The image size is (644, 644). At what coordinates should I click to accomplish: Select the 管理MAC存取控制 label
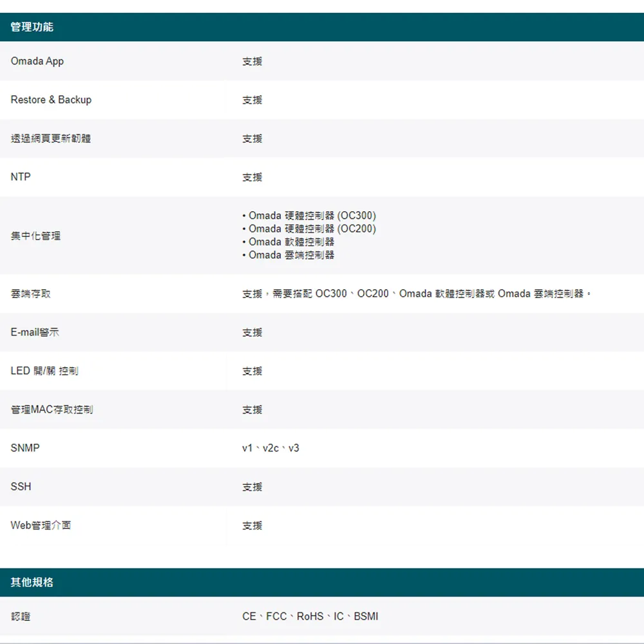(x=52, y=410)
